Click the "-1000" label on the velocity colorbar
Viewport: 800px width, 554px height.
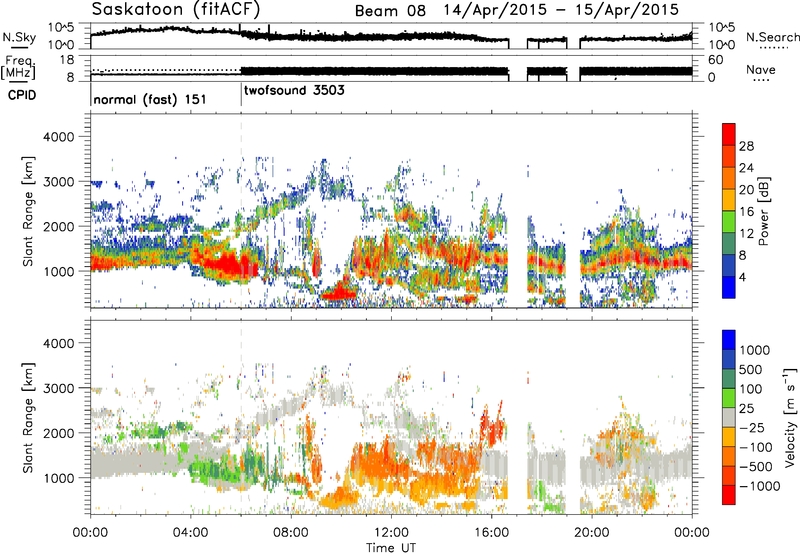click(x=759, y=486)
